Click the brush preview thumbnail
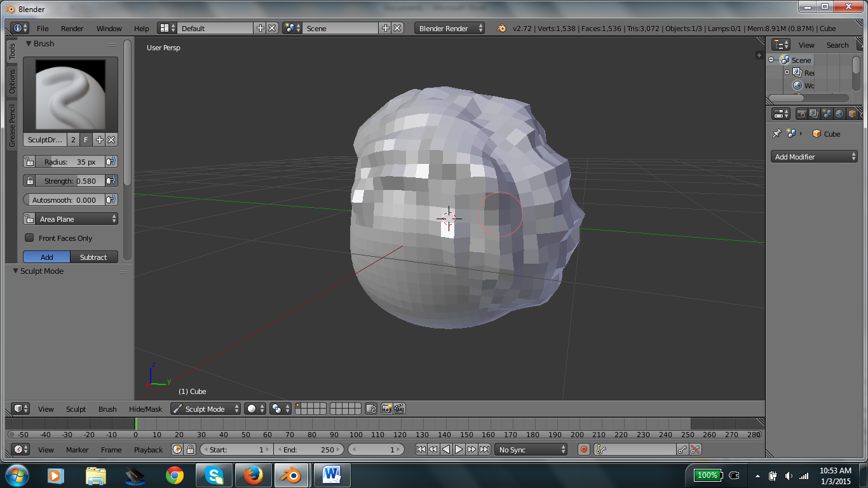 tap(71, 95)
